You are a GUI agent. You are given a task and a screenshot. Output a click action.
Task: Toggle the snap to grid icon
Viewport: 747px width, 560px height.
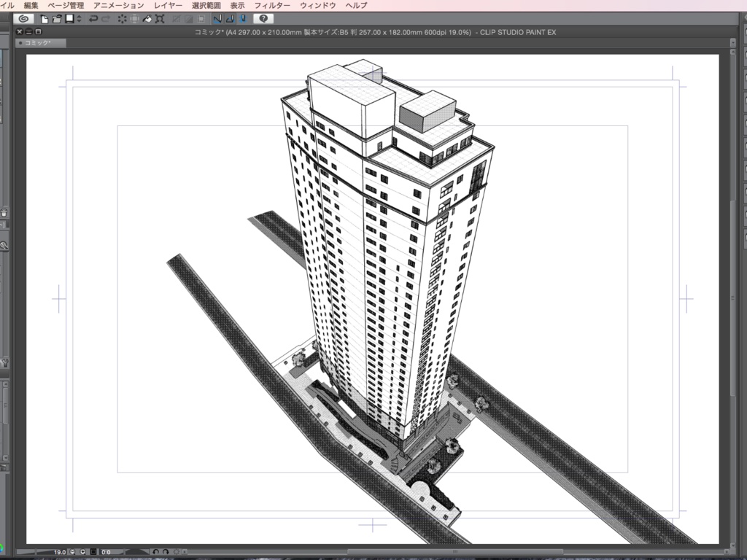[243, 19]
